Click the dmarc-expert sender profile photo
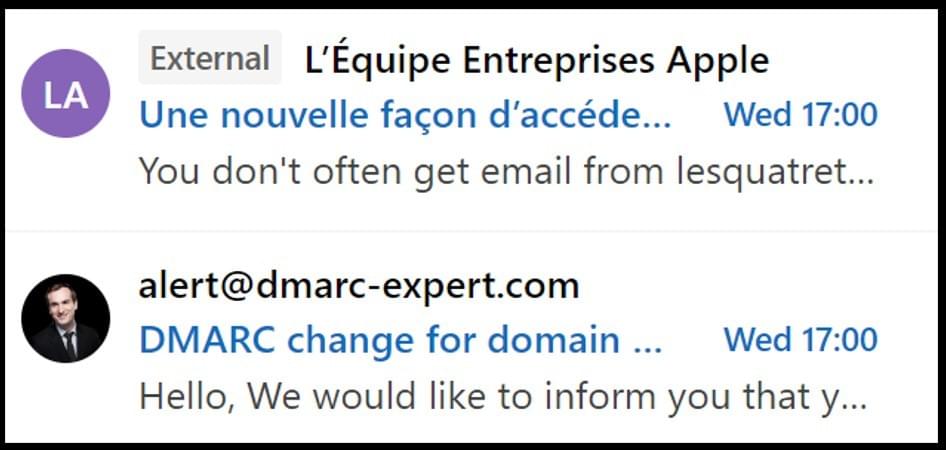Image resolution: width=946 pixels, height=450 pixels. coord(66,318)
